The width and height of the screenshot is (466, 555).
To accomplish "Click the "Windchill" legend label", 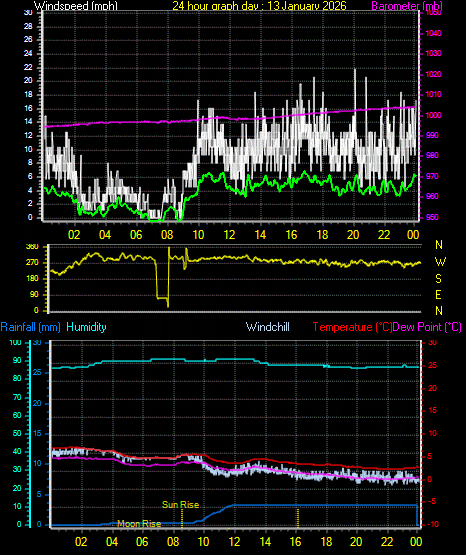I will coord(268,327).
